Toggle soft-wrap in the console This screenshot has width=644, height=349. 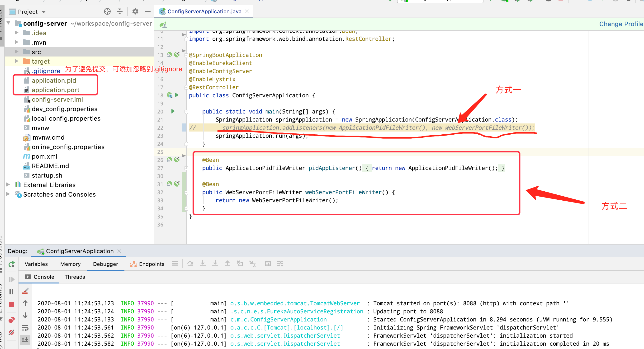click(x=25, y=328)
